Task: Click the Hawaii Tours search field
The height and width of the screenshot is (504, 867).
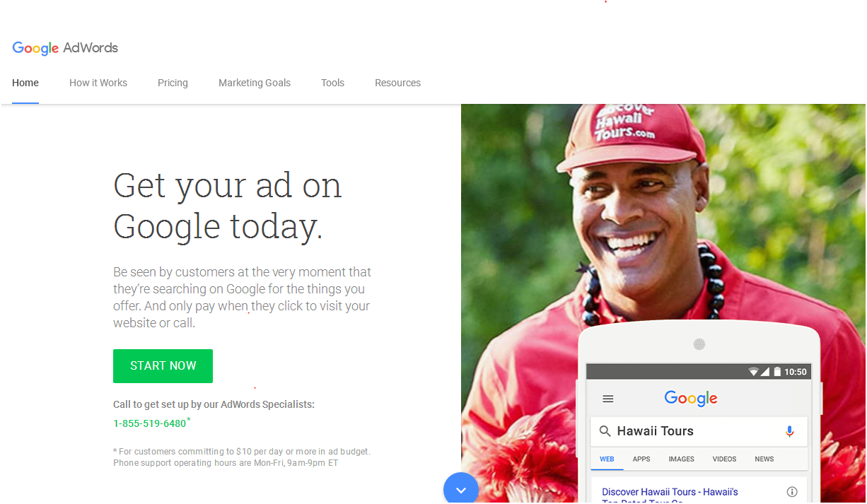Action: point(699,431)
